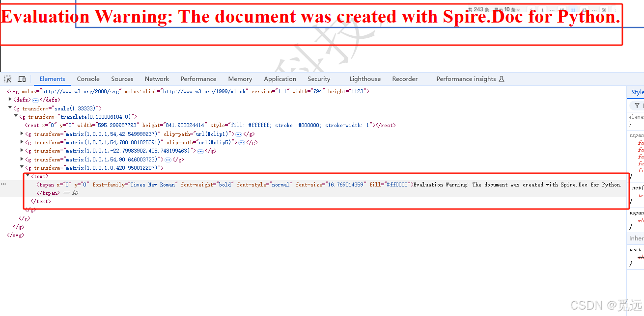Go to page 1 in pagination
Image resolution: width=644 pixels, height=316 pixels.
click(x=542, y=10)
